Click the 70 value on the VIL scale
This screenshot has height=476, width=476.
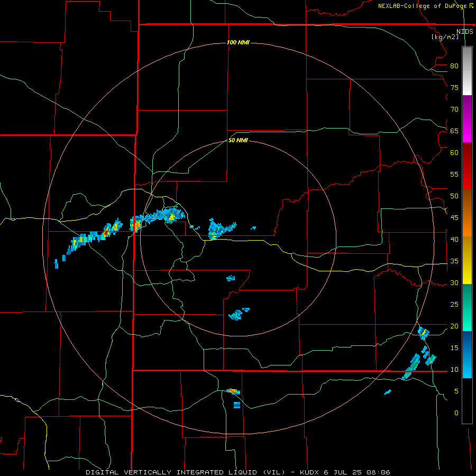(454, 109)
